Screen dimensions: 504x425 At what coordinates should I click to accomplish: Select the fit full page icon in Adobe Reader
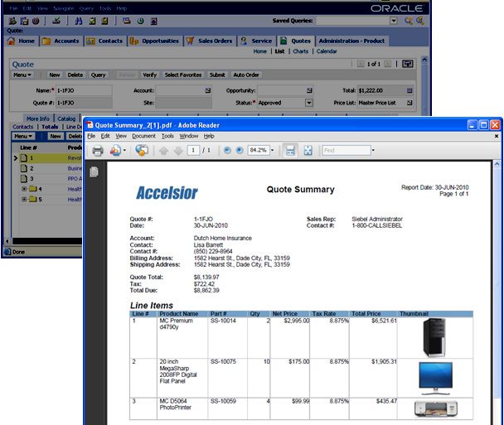click(308, 150)
